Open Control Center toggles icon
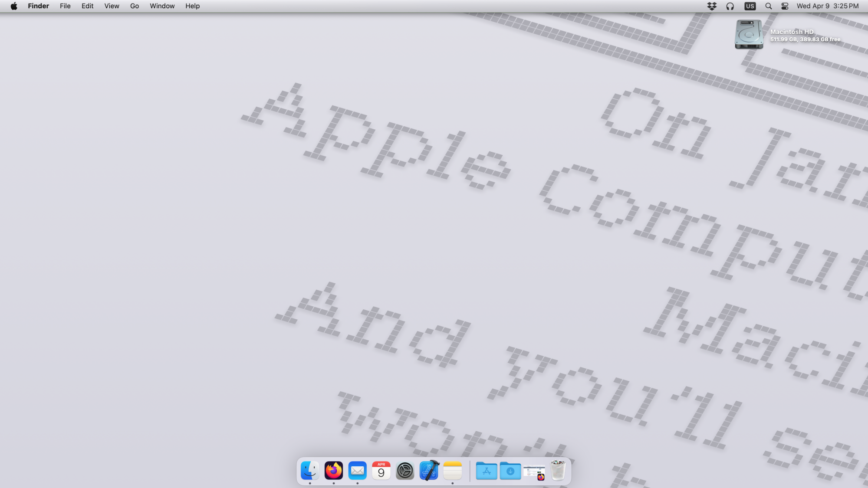868x488 pixels. click(x=785, y=6)
